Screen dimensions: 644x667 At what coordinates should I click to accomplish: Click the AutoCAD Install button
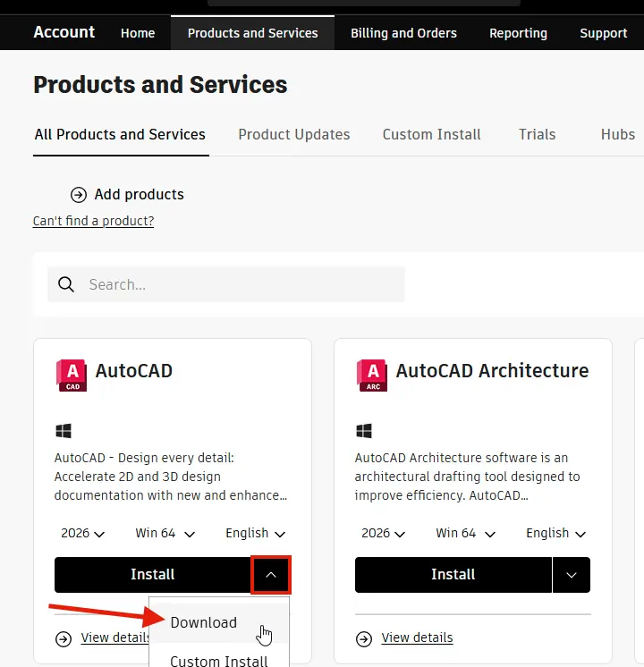152,575
